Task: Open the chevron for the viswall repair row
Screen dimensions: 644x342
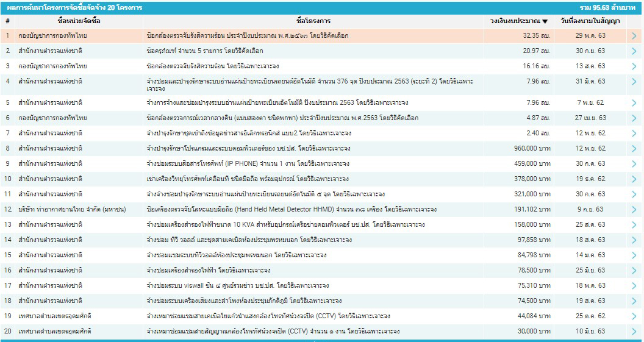Action: point(634,285)
